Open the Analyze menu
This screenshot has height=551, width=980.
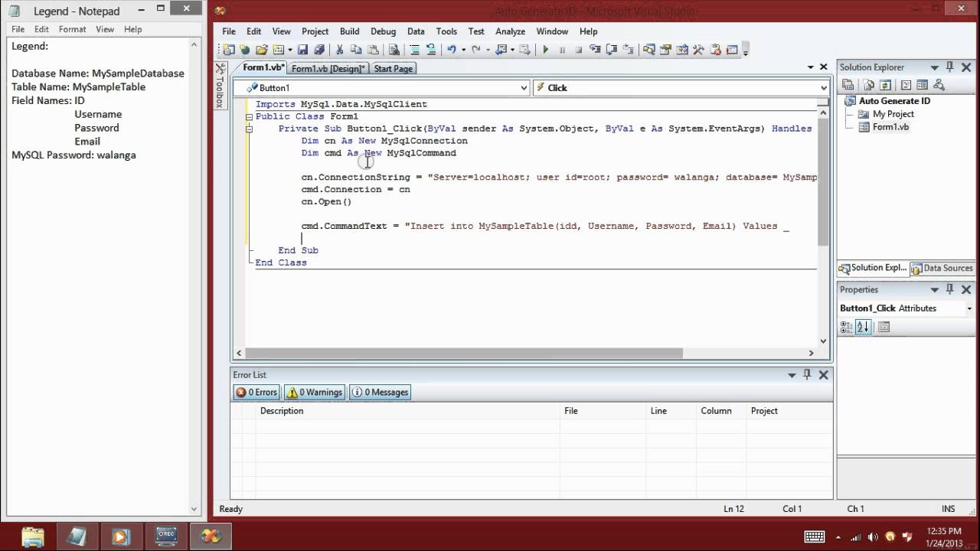(510, 31)
